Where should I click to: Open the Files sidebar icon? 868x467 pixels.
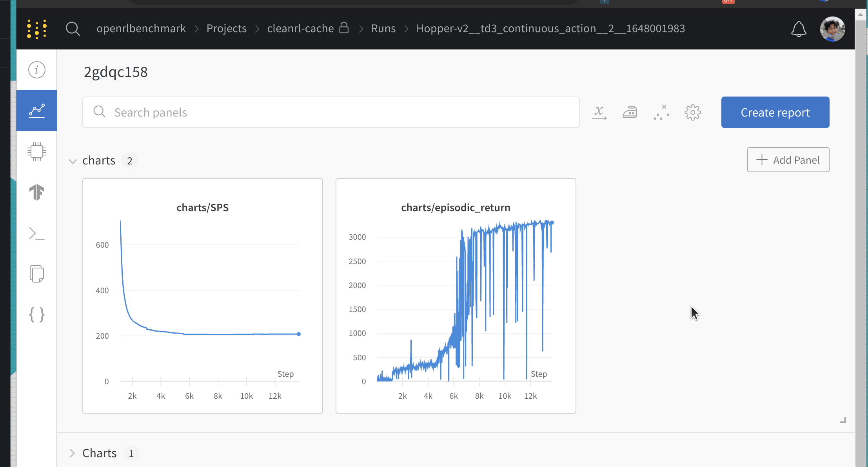(x=36, y=274)
